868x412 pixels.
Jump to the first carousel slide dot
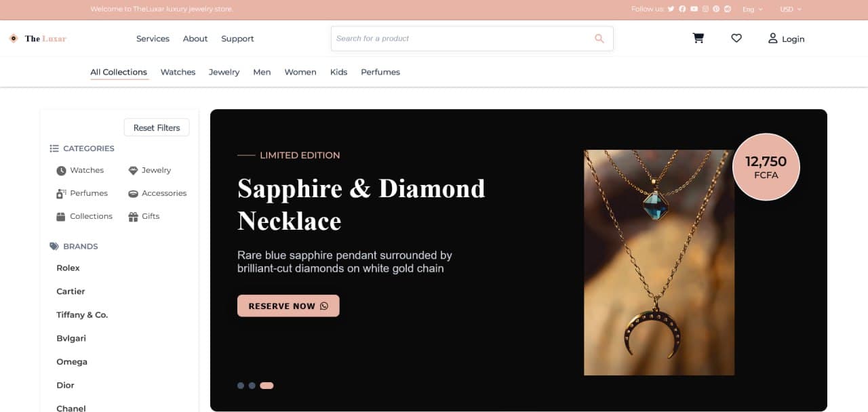(241, 386)
